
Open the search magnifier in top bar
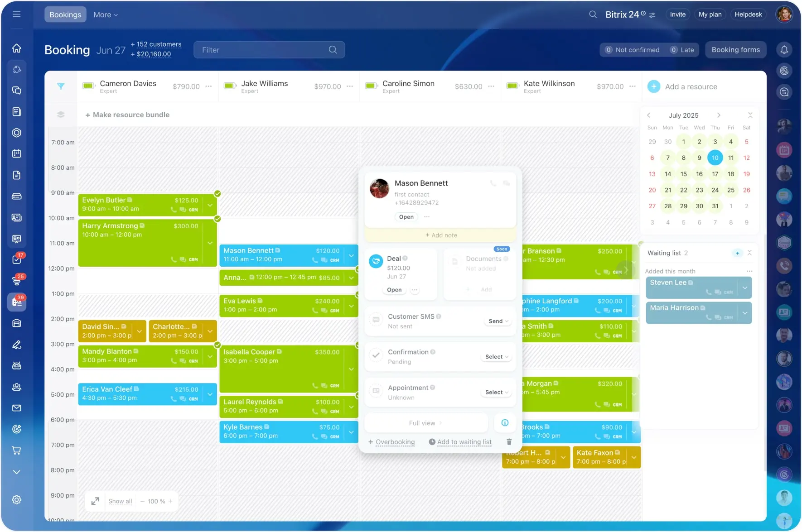(593, 14)
